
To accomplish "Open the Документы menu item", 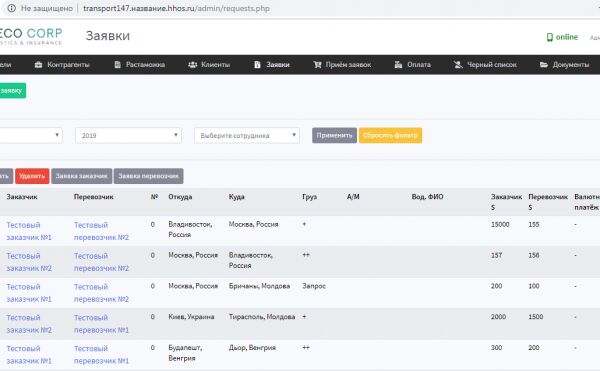I will [571, 65].
